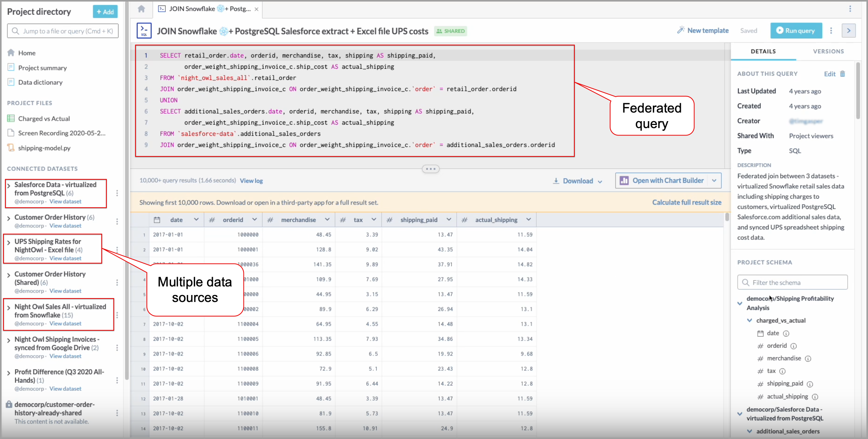This screenshot has height=439, width=868.
Task: Open the merchandise column dropdown
Action: click(x=327, y=220)
